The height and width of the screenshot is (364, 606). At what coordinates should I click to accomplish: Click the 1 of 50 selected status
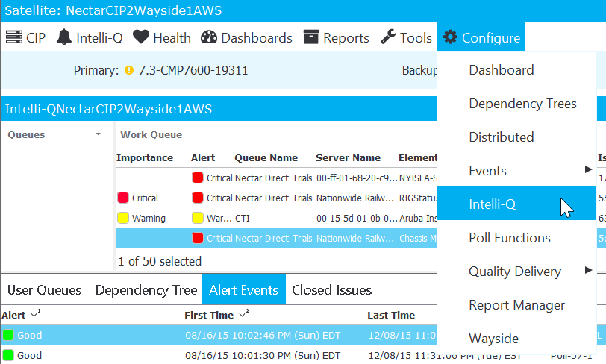click(x=160, y=261)
